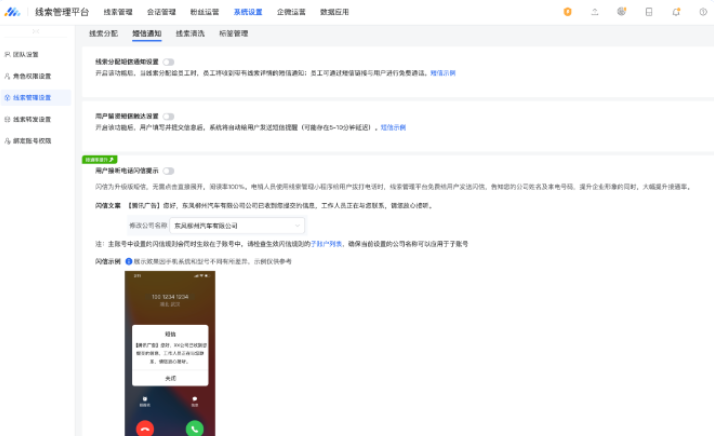Click the phone flash-message preview image
The height and width of the screenshot is (436, 714).
[170, 354]
